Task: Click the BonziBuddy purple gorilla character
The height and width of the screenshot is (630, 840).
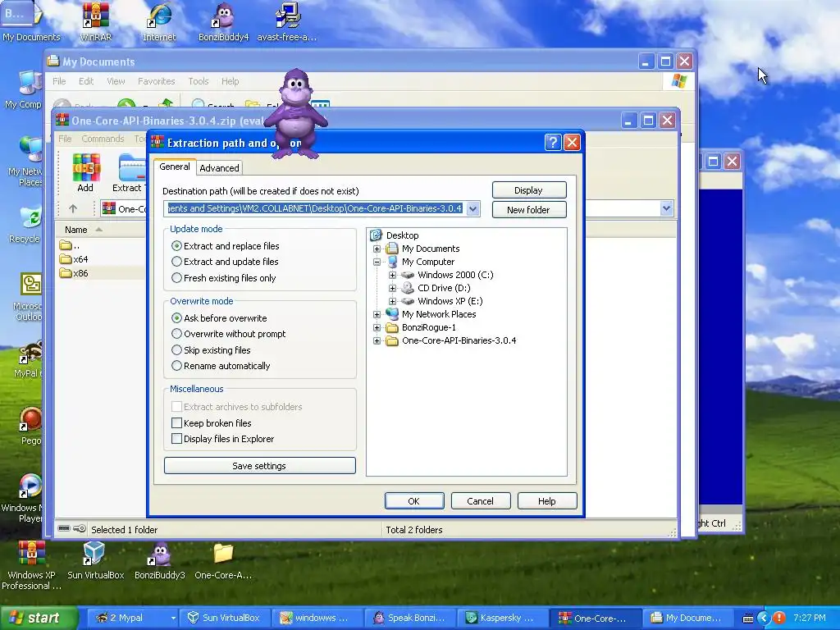Action: 294,113
